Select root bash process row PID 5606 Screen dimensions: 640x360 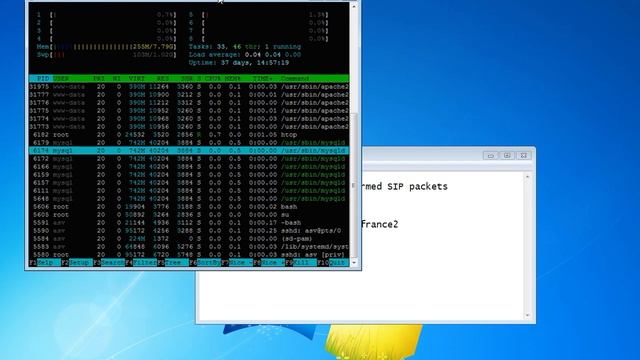pos(189,207)
